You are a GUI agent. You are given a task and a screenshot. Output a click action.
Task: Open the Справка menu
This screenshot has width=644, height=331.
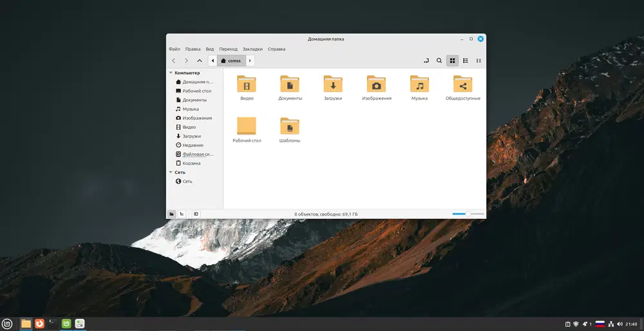tap(276, 49)
